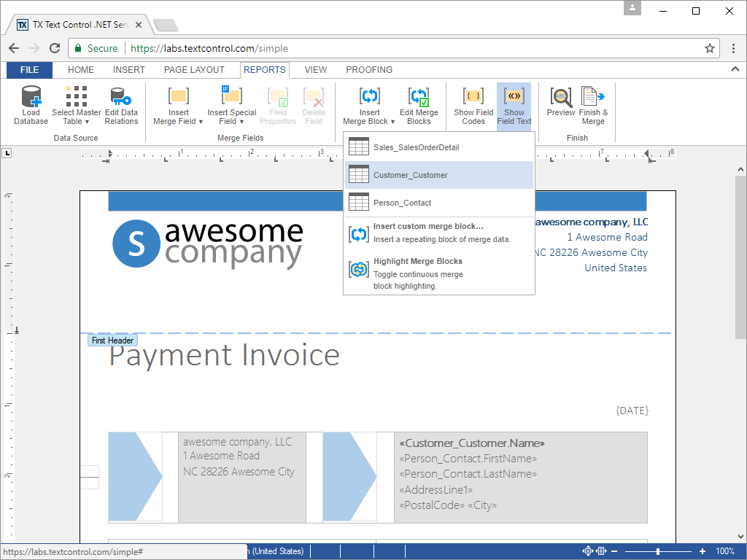This screenshot has height=560, width=747.
Task: Toggle Highlight Merge Blocks
Action: [x=438, y=273]
